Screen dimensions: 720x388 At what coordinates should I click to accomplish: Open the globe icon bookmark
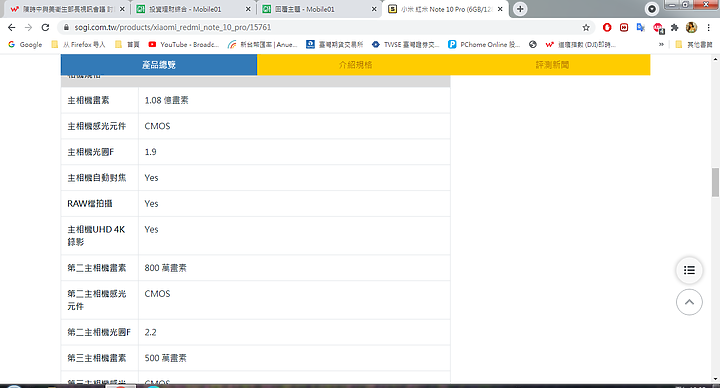pos(533,45)
